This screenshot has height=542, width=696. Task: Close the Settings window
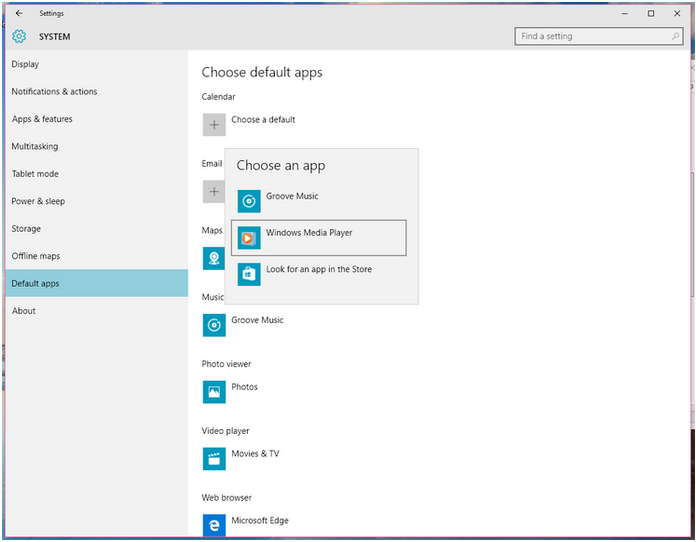click(677, 13)
